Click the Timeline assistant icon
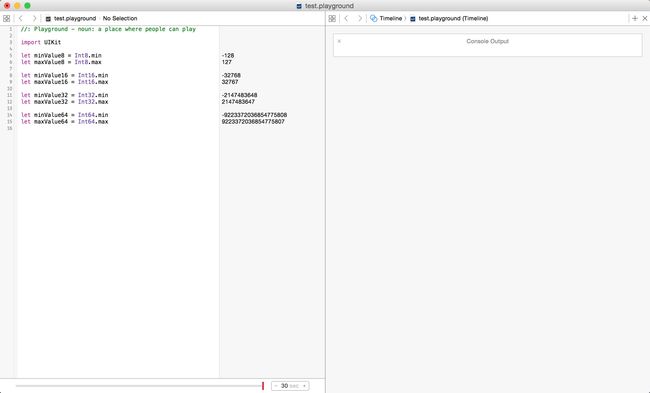The image size is (650, 393). (374, 18)
